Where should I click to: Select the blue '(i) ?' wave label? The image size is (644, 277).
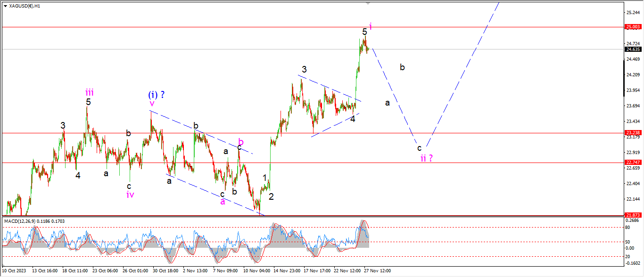pyautogui.click(x=156, y=95)
